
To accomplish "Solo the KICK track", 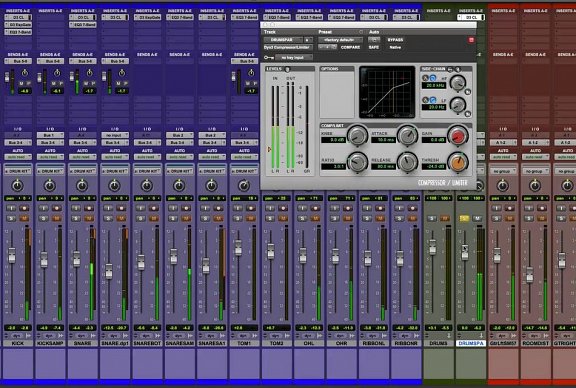I will (11, 219).
